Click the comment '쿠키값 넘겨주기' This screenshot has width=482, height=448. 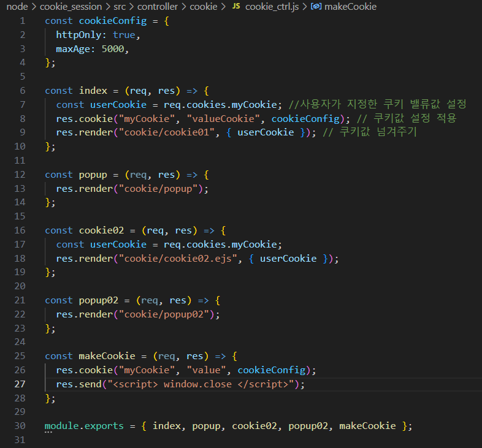pos(378,132)
